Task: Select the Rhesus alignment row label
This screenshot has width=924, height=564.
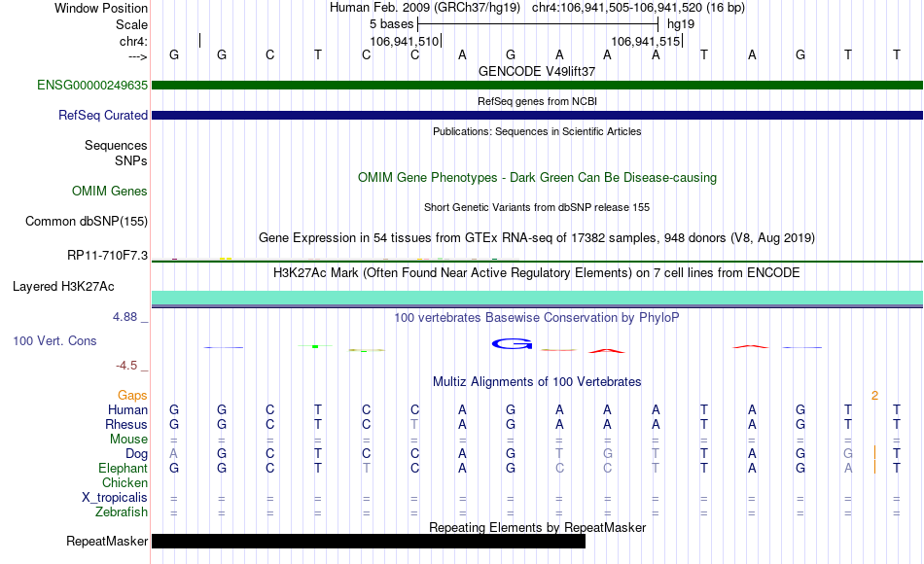Action: [x=126, y=424]
